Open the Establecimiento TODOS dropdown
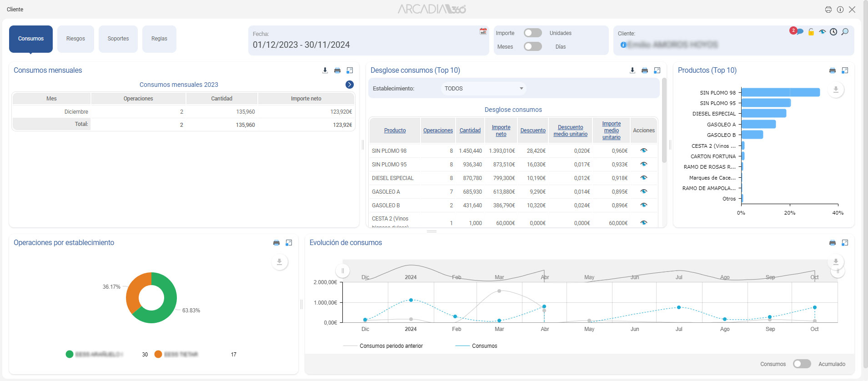The height and width of the screenshot is (381, 868). (x=483, y=89)
